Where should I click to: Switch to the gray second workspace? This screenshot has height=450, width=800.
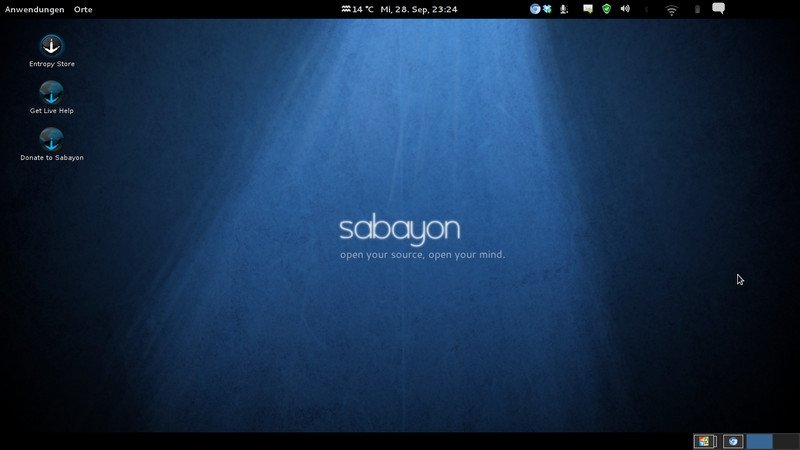(786, 441)
